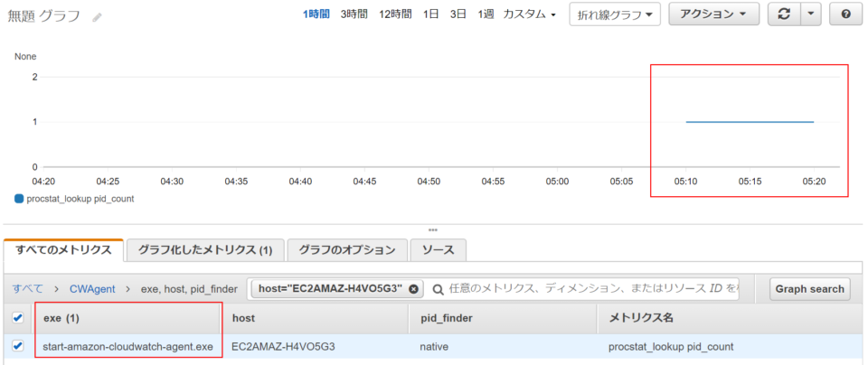Click the 無題 グラフ title text
The width and height of the screenshot is (868, 365).
[43, 16]
